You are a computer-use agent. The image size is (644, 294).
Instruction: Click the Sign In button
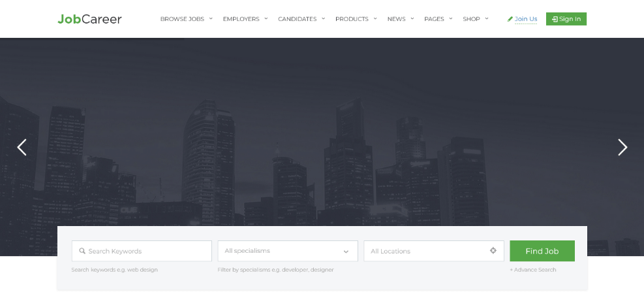(566, 19)
